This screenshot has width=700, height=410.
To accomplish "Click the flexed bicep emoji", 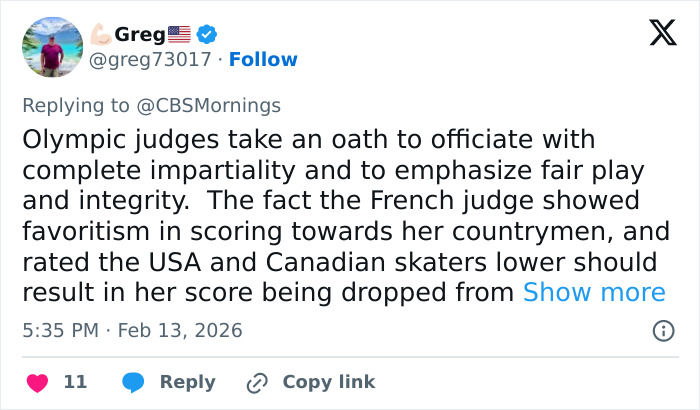I will [x=100, y=35].
